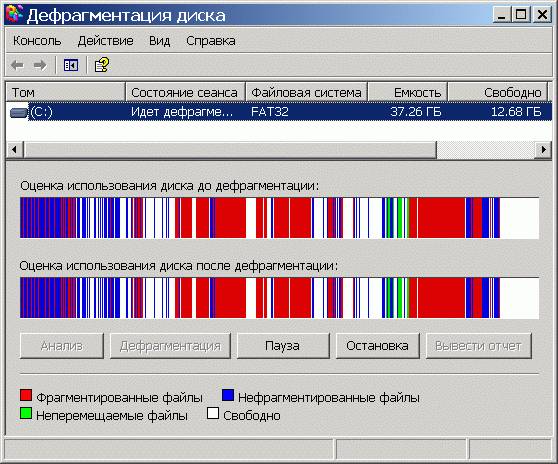Click the white Свободно legend swatch
This screenshot has width=558, height=464.
[x=213, y=413]
